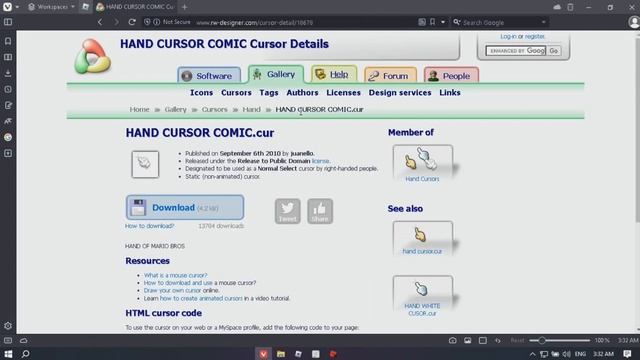Screen dimensions: 640x360
Task: Go back to previous page
Action: coord(100,22)
